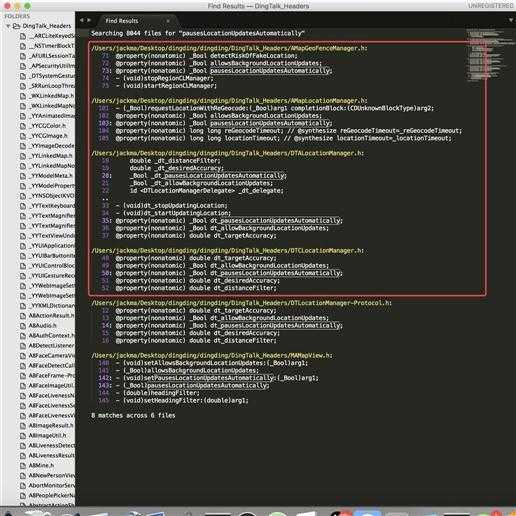Click the file icon beside ABImageUtil.h
The image size is (516, 516).
tap(23, 435)
